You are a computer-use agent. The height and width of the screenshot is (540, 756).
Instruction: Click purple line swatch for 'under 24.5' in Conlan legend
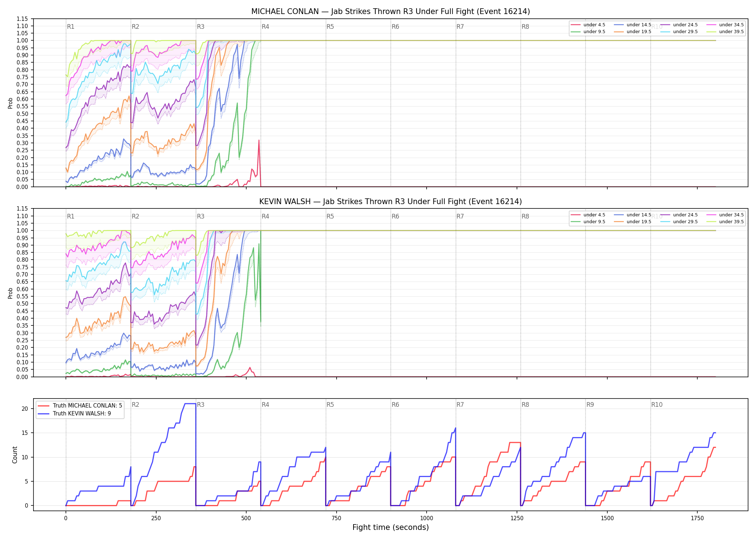(x=665, y=25)
